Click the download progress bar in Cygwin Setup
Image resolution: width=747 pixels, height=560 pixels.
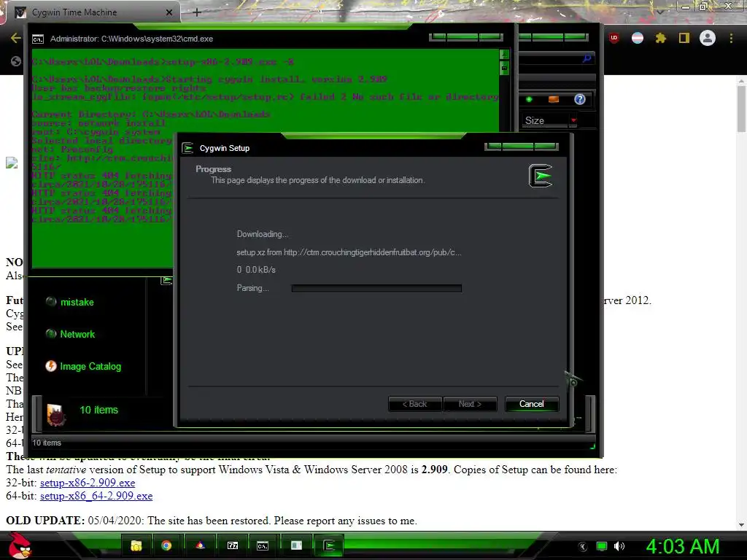376,288
